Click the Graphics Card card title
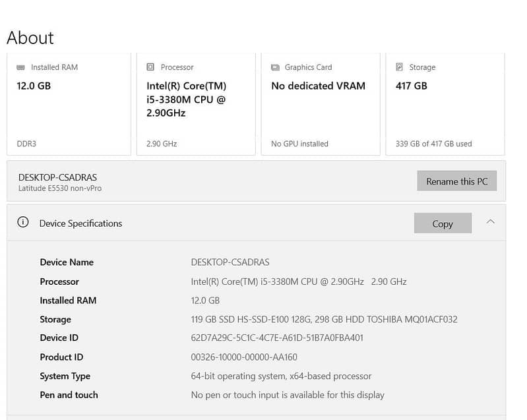Screen dimensions: 527x420 pos(308,67)
